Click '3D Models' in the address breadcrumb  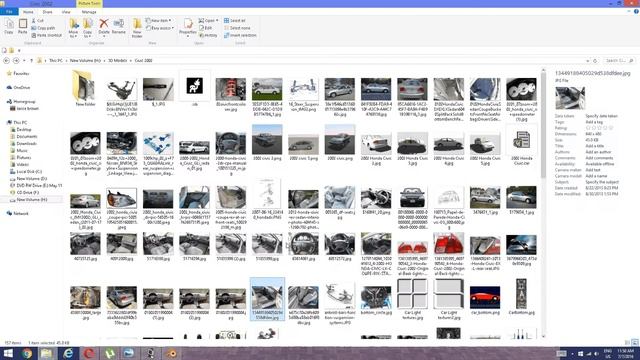pos(118,60)
